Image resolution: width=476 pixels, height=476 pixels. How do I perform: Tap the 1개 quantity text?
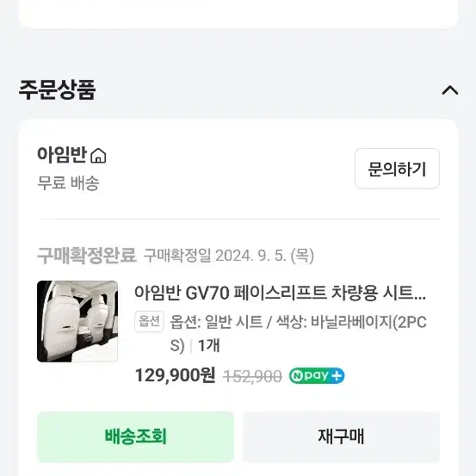[x=209, y=345]
